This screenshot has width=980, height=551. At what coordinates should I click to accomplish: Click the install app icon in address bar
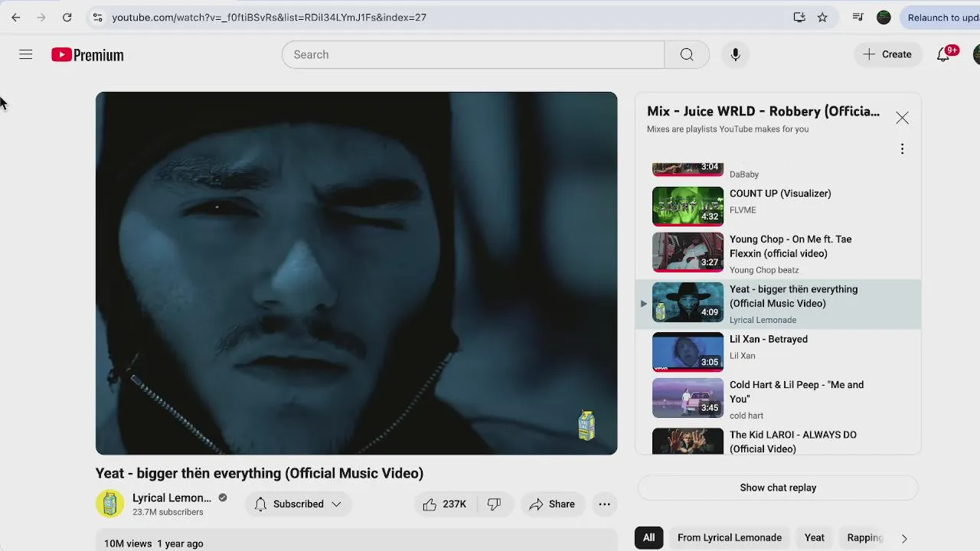point(799,17)
